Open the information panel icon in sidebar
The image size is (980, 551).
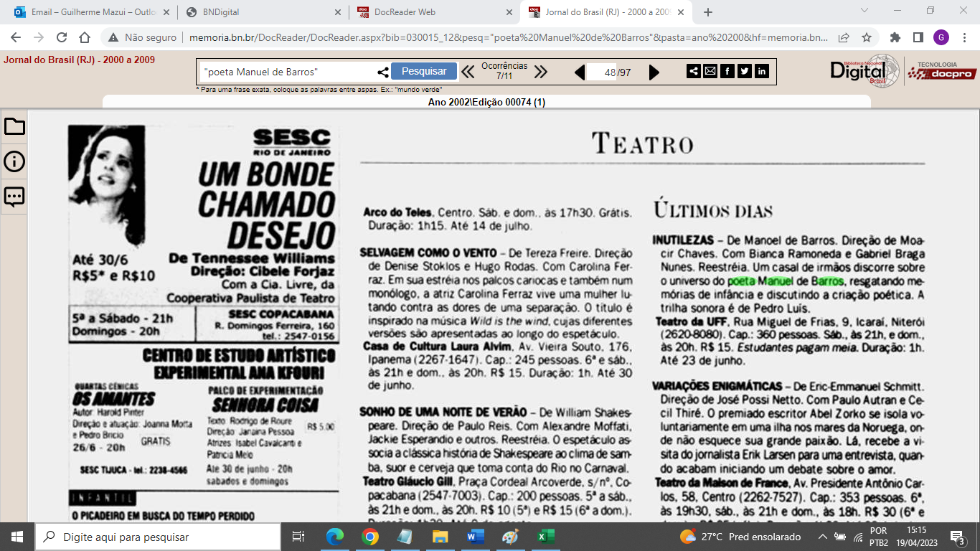coord(14,161)
